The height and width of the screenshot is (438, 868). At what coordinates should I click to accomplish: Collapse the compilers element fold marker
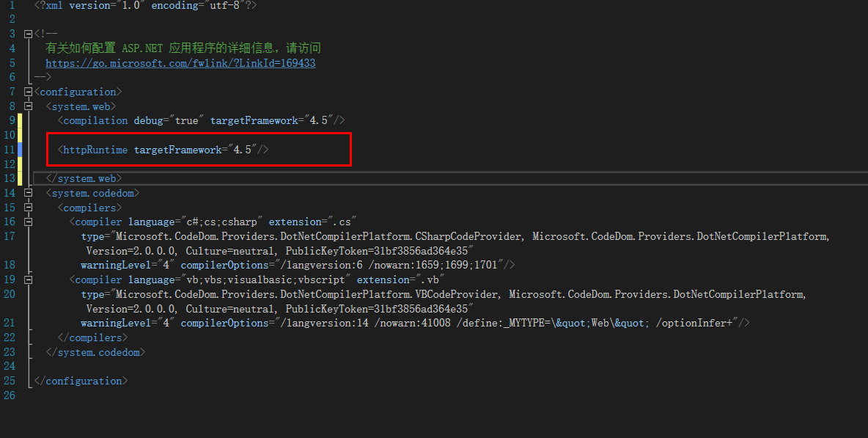26,207
